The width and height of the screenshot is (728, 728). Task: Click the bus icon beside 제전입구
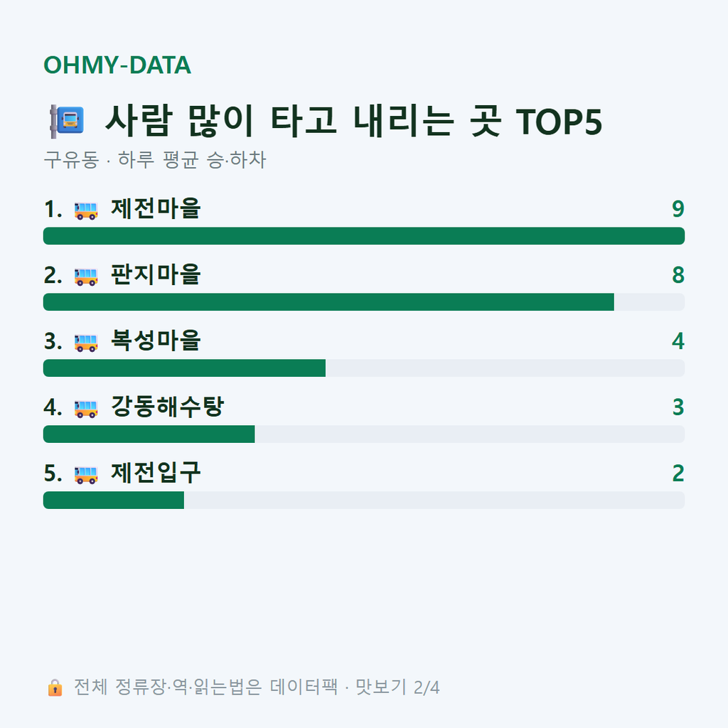tap(86, 474)
